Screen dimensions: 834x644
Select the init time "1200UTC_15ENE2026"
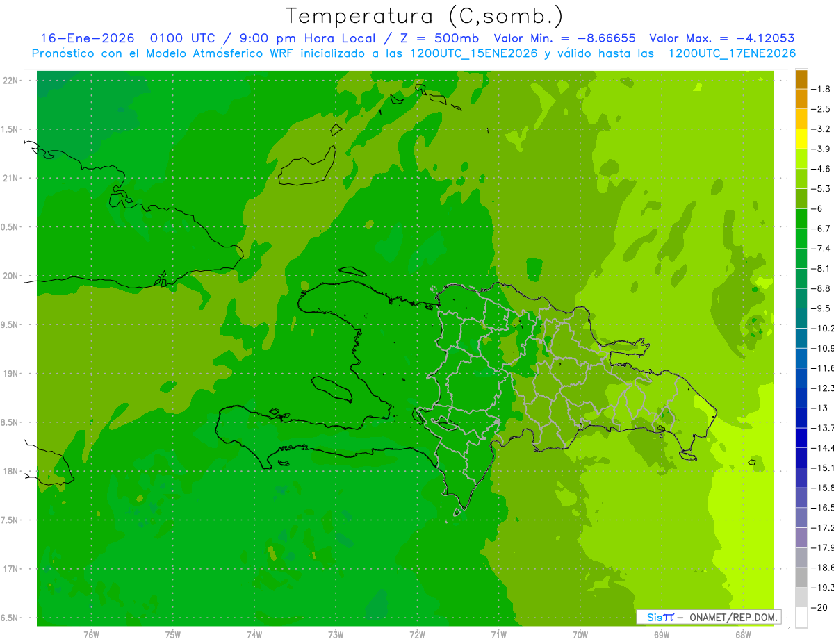pos(471,53)
